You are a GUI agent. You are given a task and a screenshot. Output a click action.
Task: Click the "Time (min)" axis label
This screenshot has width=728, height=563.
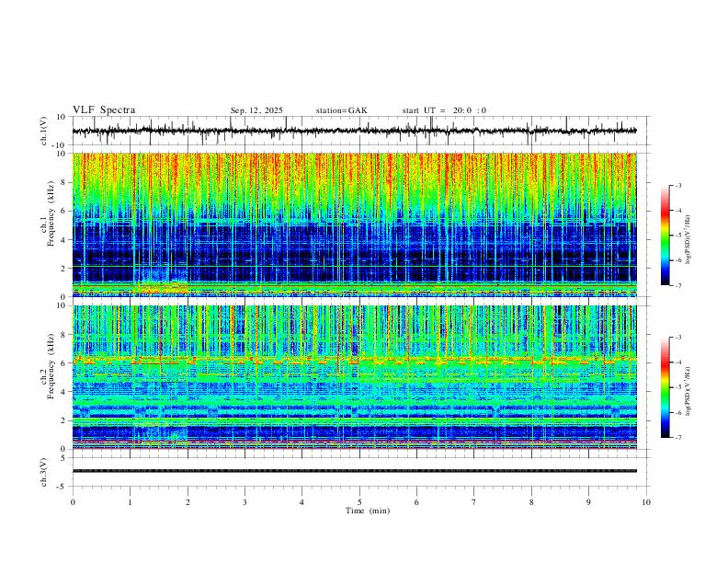[x=368, y=511]
